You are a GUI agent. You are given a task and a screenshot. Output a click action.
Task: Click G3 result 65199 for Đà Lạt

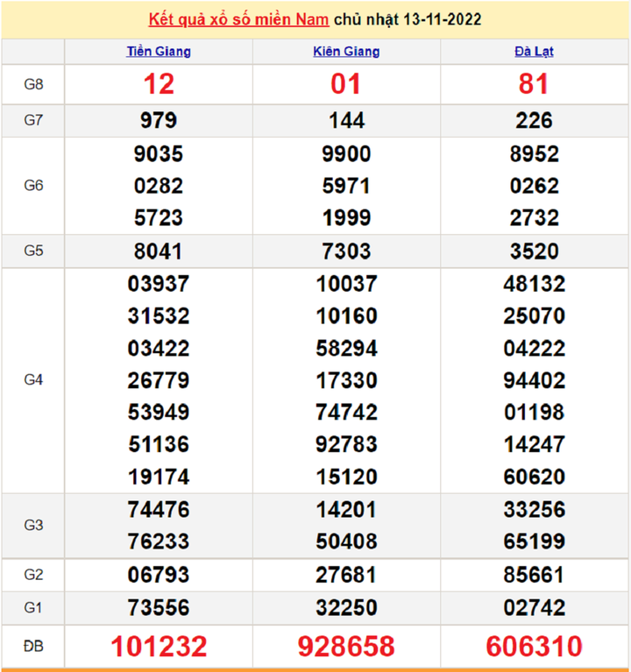534,541
